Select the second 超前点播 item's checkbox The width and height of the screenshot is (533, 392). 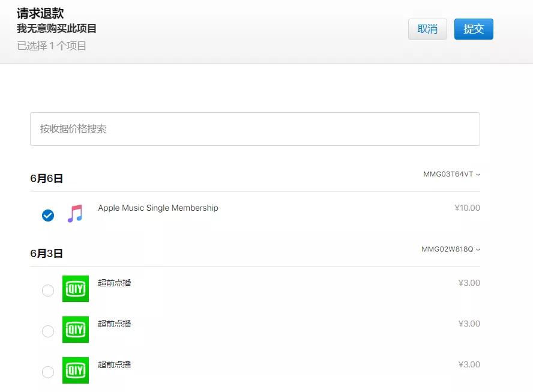click(x=48, y=331)
